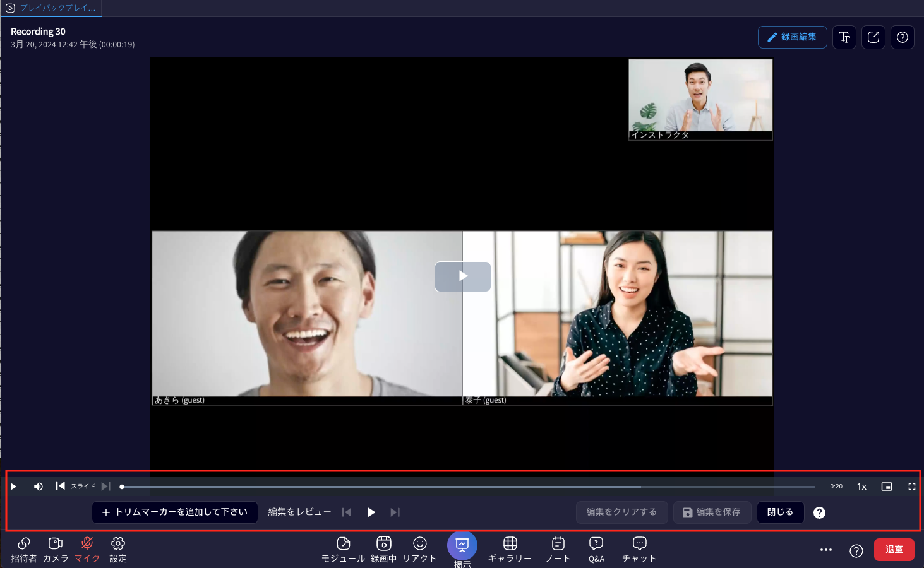Image resolution: width=924 pixels, height=568 pixels.
Task: Unmute the マイク microphone
Action: [87, 550]
